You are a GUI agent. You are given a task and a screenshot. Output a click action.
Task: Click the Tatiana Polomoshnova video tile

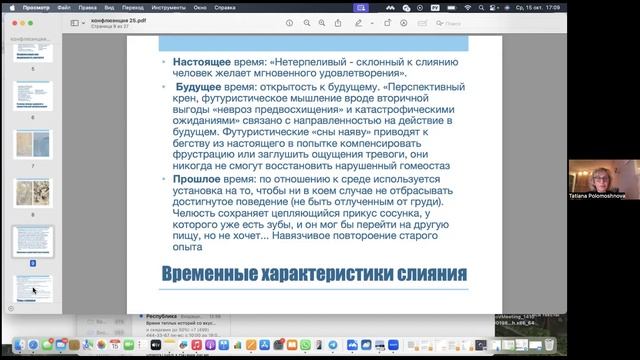coord(604,179)
